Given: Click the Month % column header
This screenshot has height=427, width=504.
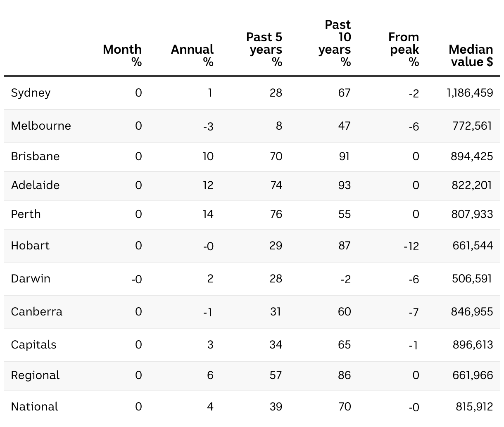Looking at the screenshot, I should click(122, 55).
